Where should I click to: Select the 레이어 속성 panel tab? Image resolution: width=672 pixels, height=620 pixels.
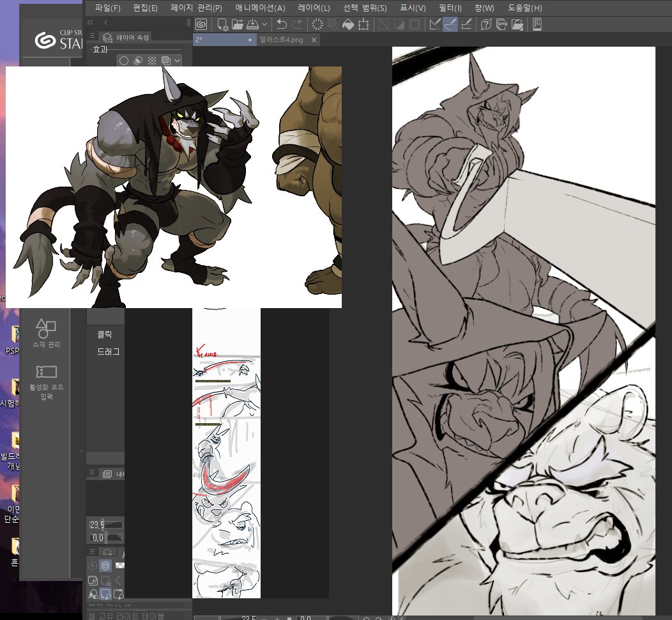126,38
